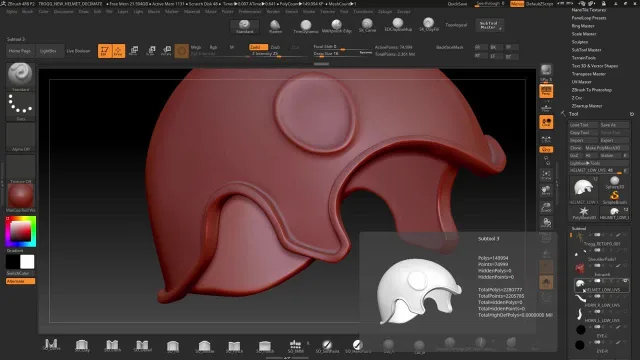Expand the Text 3D & Vector Shapes plugin

pos(595,66)
